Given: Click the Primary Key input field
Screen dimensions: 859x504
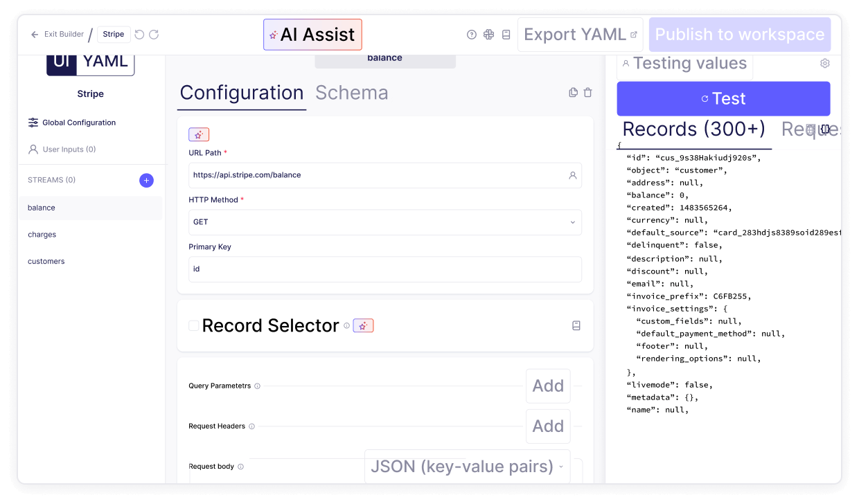Looking at the screenshot, I should (x=385, y=269).
